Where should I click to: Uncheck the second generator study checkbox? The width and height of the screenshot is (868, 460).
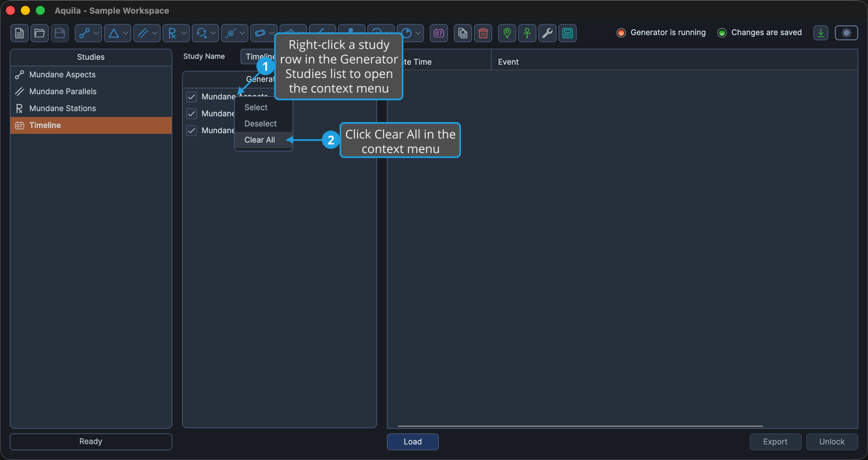pyautogui.click(x=192, y=114)
